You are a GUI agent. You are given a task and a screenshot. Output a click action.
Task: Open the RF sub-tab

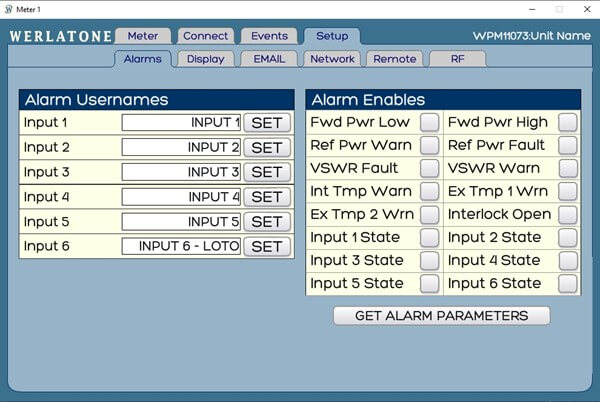[458, 59]
